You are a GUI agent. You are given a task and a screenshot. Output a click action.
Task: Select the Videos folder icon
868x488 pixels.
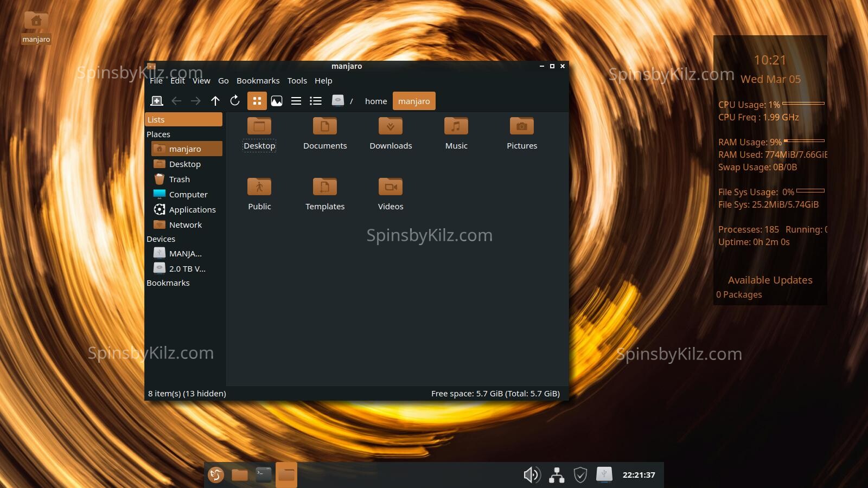pos(391,187)
